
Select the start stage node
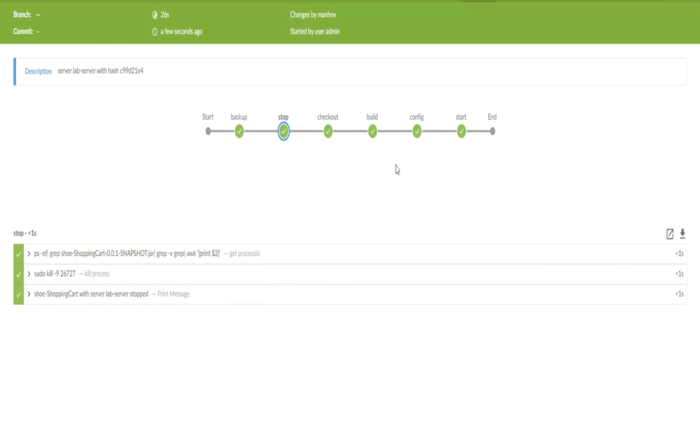(x=461, y=131)
